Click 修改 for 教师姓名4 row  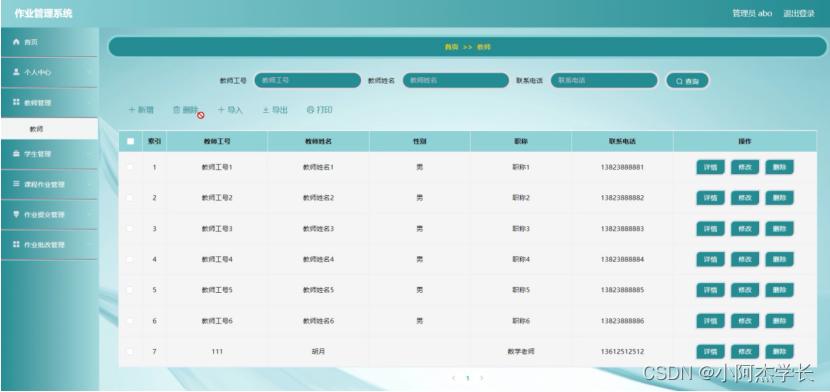745,259
